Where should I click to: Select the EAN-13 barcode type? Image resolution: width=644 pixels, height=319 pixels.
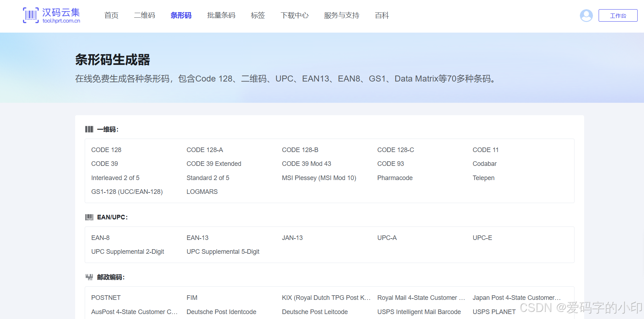197,238
